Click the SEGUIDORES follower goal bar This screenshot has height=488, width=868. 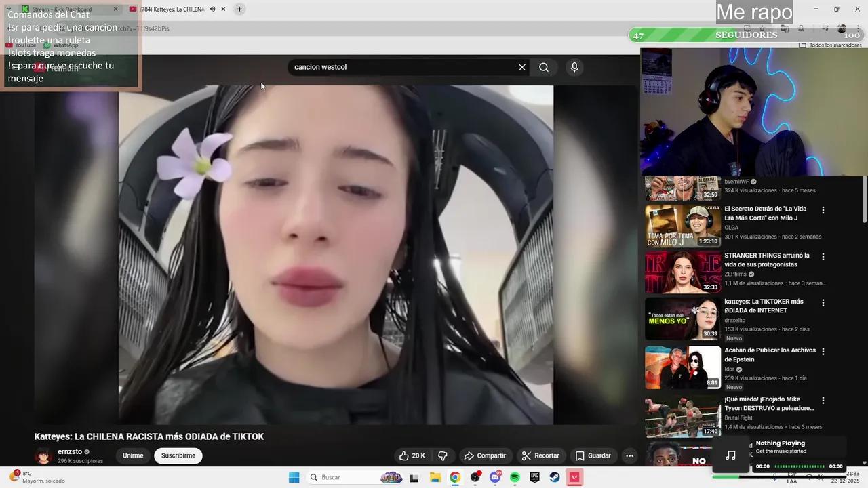pos(746,35)
